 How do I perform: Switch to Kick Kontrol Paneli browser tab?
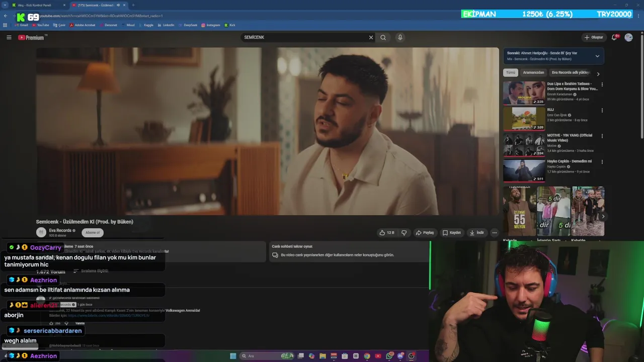pos(38,5)
